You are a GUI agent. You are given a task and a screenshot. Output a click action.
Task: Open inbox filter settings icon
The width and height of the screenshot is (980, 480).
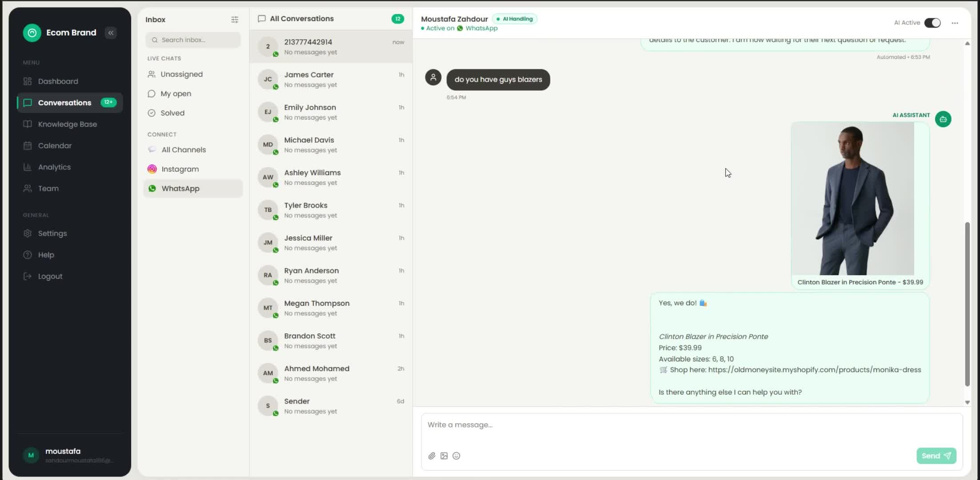click(x=235, y=20)
